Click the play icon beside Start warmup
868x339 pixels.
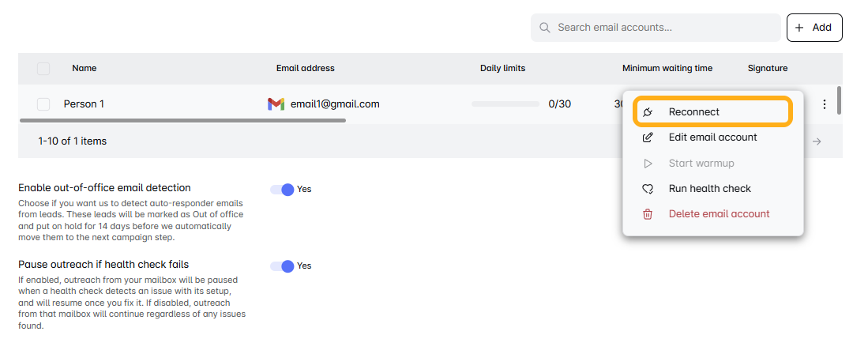click(x=648, y=164)
